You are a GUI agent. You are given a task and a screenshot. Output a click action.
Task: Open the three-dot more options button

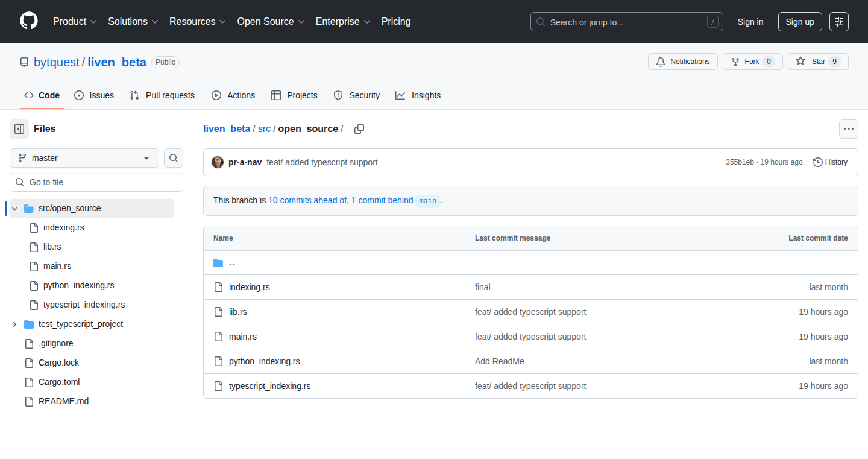(849, 129)
